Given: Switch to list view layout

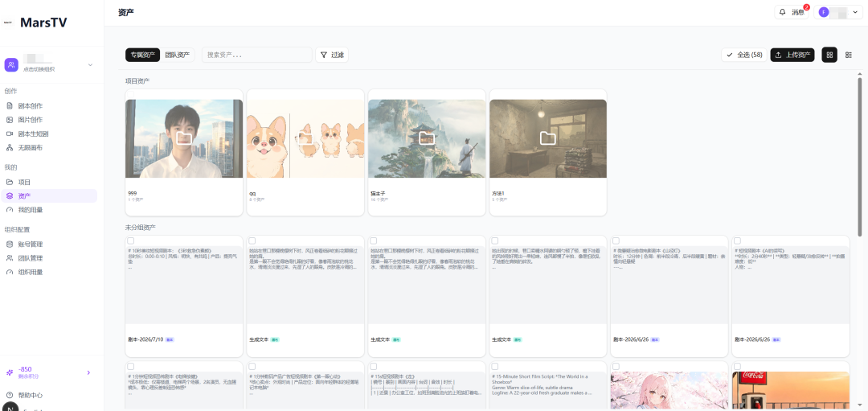Looking at the screenshot, I should click(x=849, y=55).
